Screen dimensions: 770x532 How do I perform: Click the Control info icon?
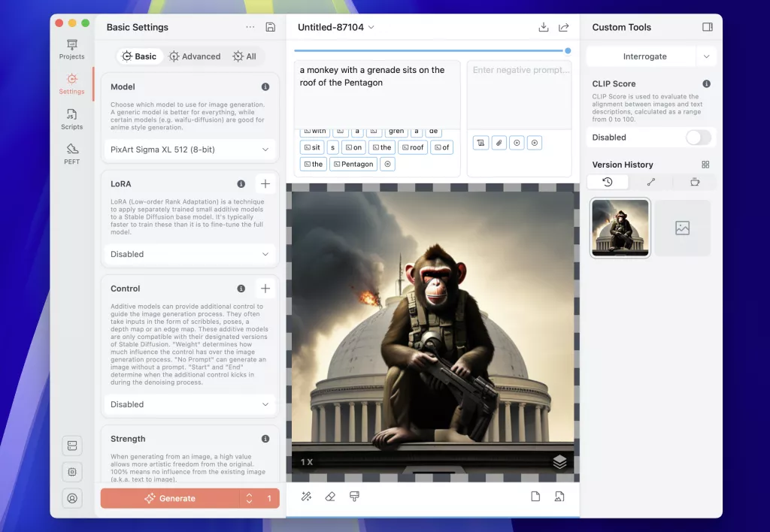[x=241, y=289]
